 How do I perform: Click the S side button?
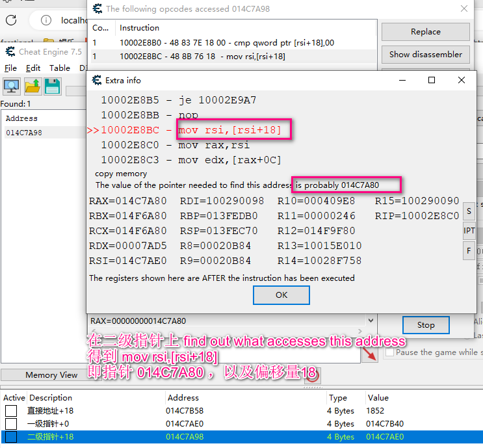(469, 211)
